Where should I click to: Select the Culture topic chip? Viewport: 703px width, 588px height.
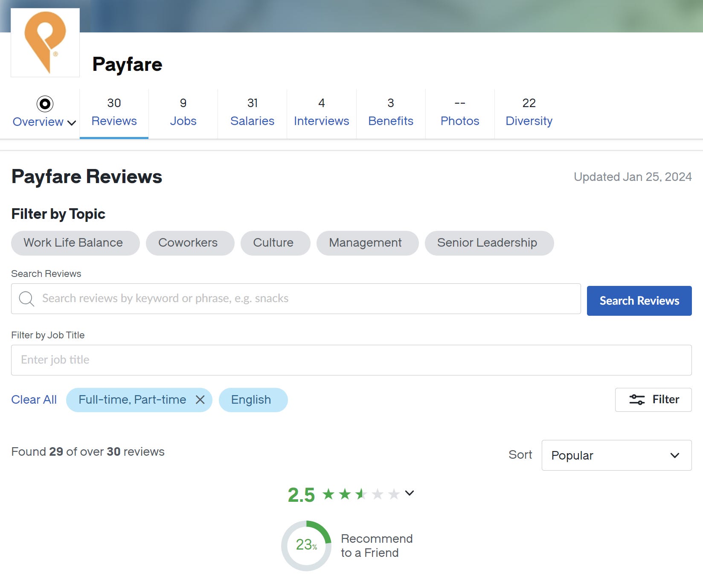275,243
